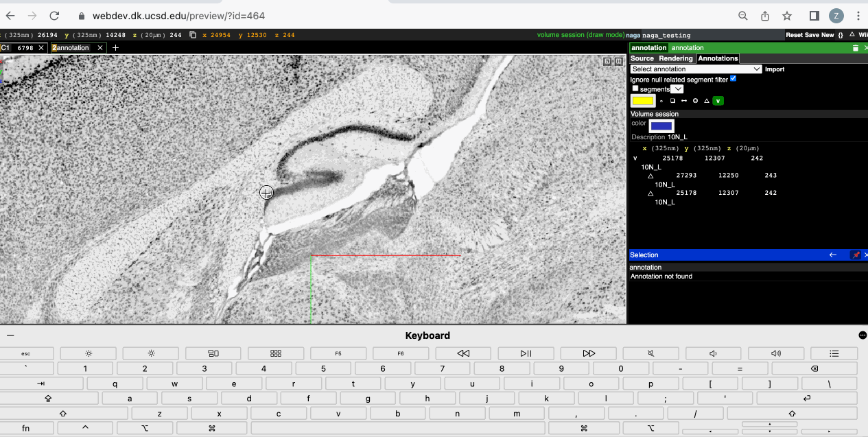Tap the Launchpad key on keyboard

tap(276, 353)
